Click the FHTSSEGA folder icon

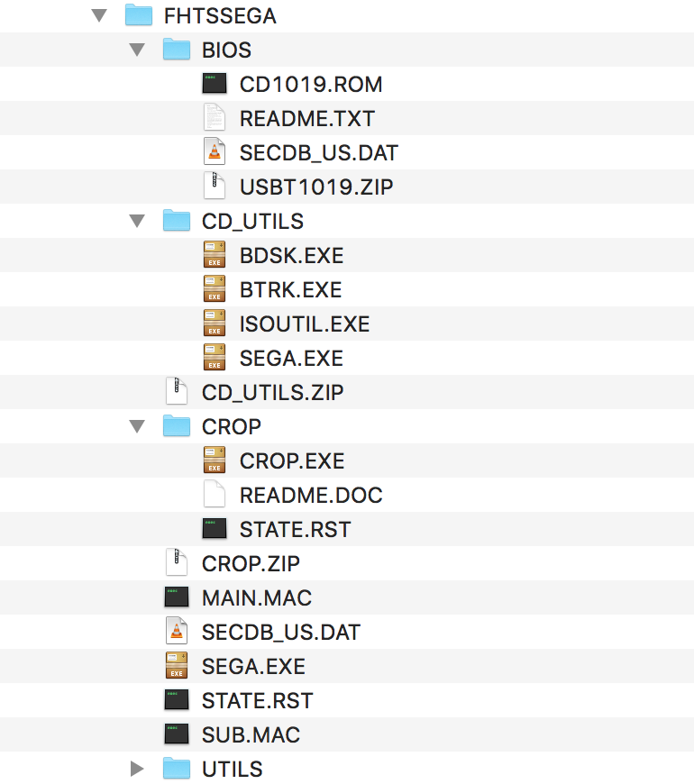(x=139, y=15)
